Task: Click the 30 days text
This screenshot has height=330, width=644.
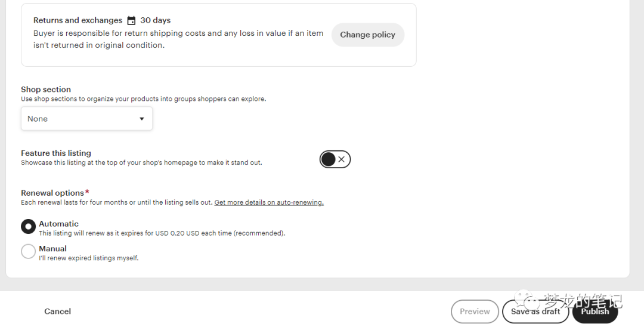Action: click(155, 20)
